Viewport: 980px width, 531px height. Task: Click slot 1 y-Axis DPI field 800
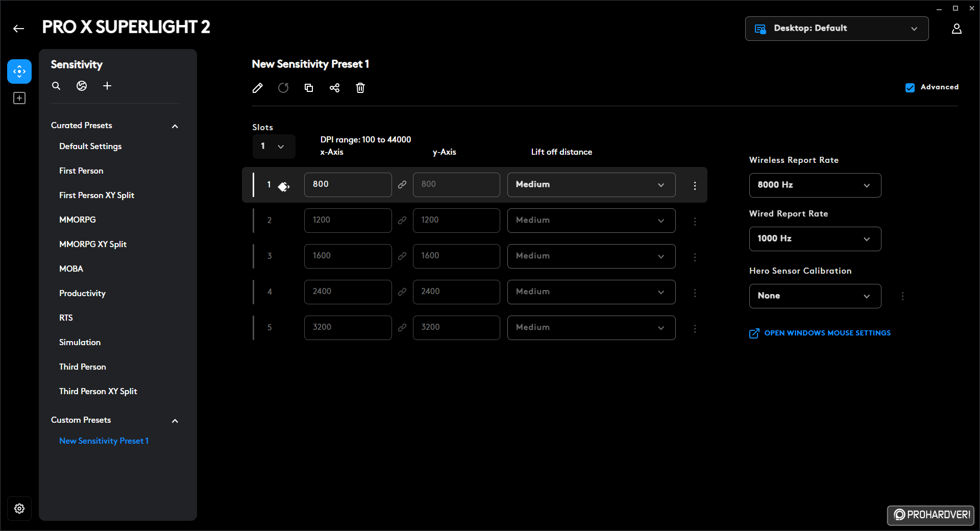[456, 185]
